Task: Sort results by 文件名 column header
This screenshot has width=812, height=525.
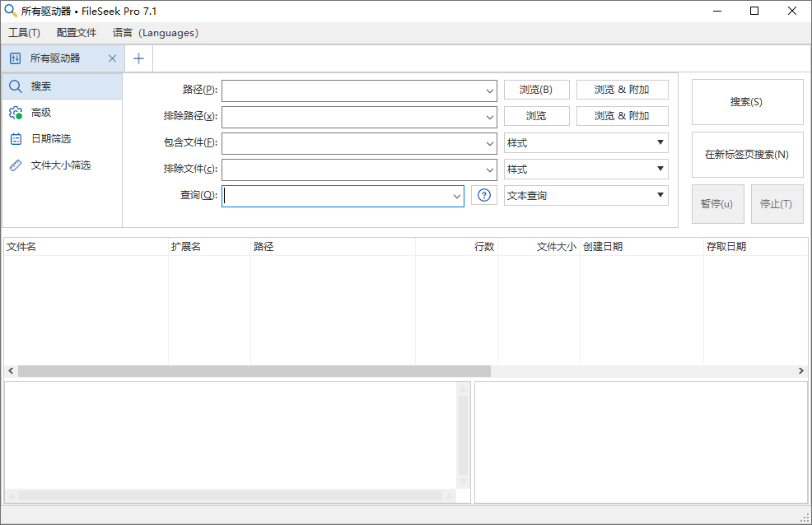Action: (x=86, y=247)
